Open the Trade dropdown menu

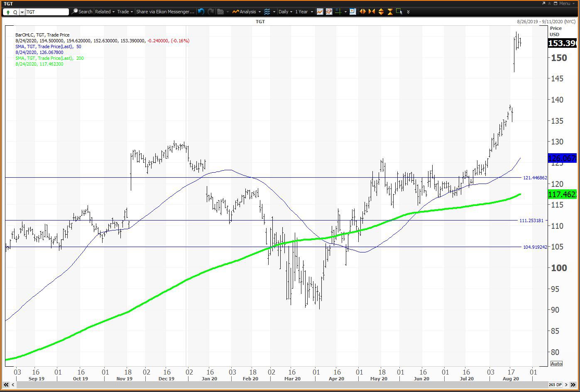click(x=125, y=12)
